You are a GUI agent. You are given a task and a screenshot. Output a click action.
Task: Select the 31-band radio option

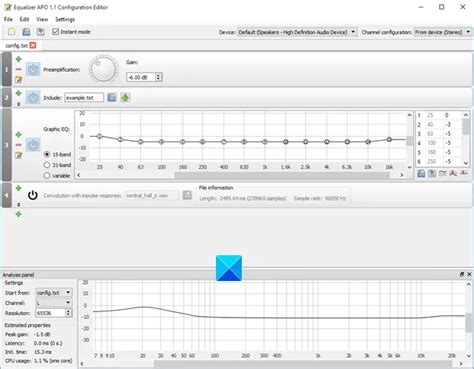coord(47,165)
